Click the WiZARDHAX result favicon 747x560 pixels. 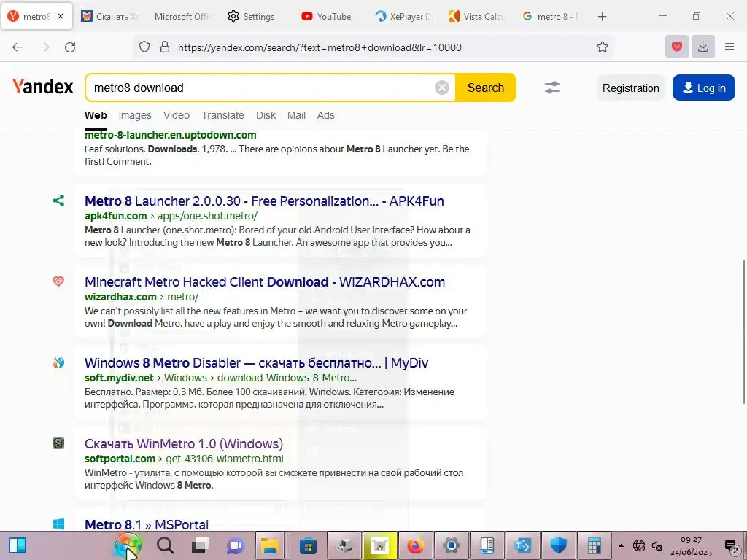pos(58,281)
